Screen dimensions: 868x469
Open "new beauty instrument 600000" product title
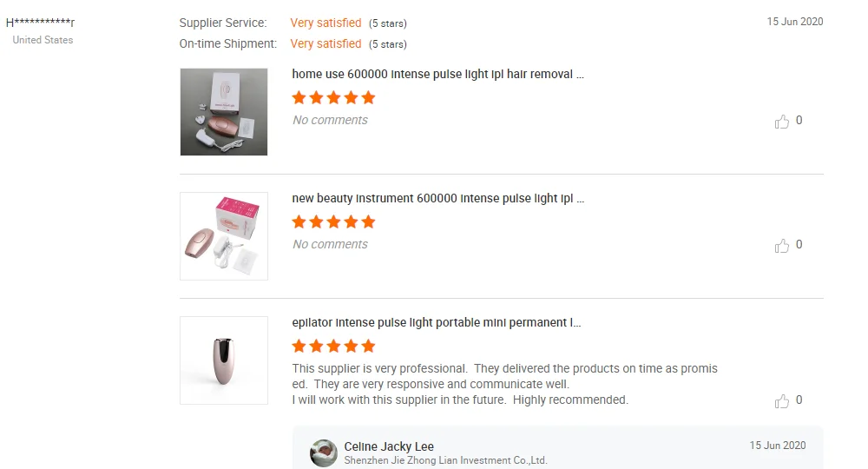(437, 198)
